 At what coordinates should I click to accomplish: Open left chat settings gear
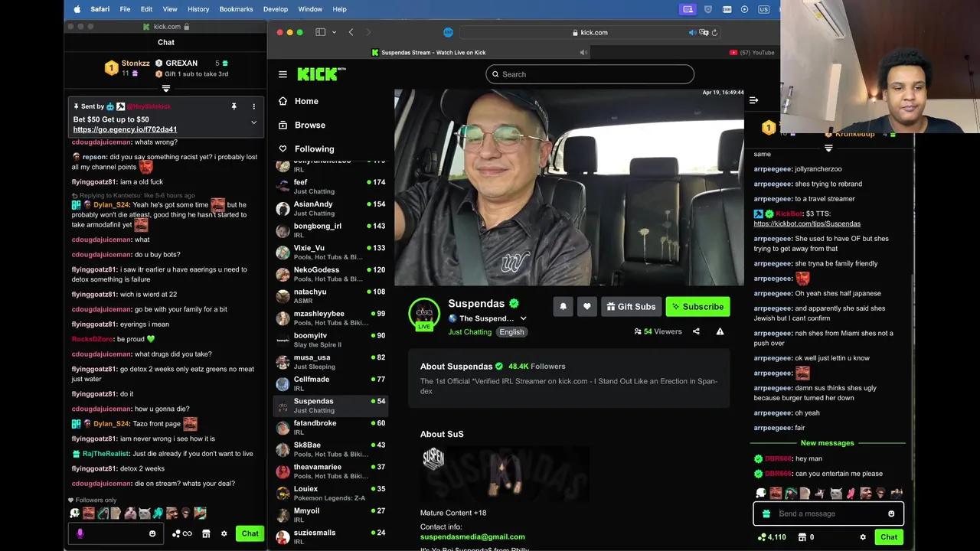pyautogui.click(x=224, y=533)
